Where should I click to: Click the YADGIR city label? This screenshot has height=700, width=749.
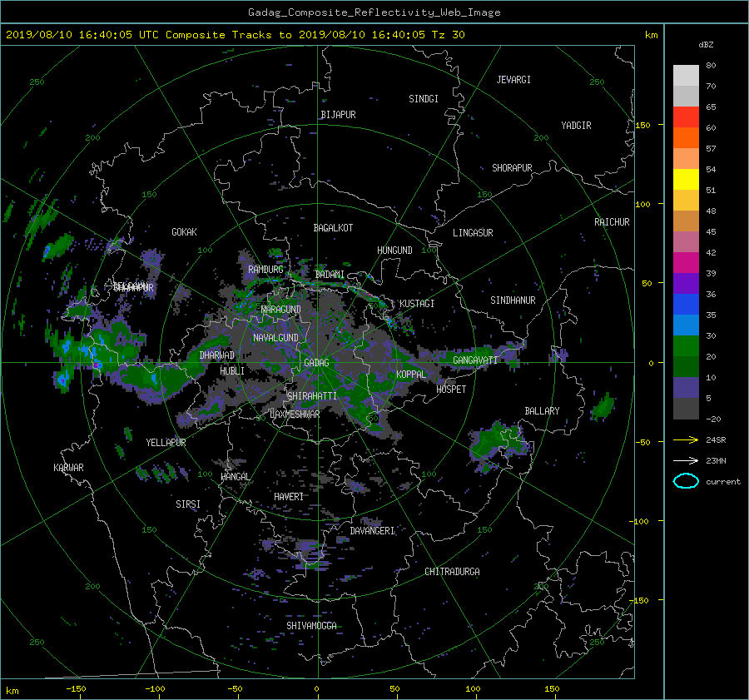[576, 126]
